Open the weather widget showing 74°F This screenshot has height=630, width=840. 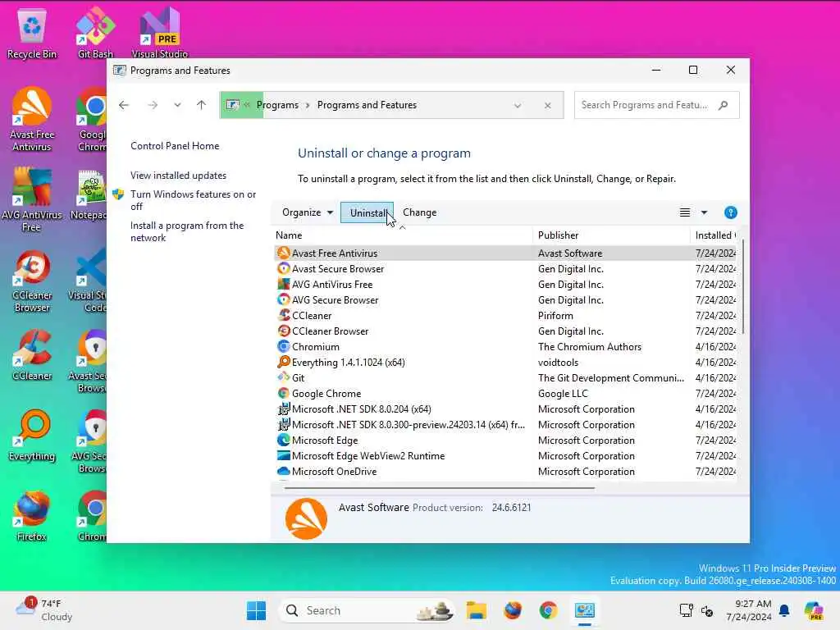[x=44, y=610]
